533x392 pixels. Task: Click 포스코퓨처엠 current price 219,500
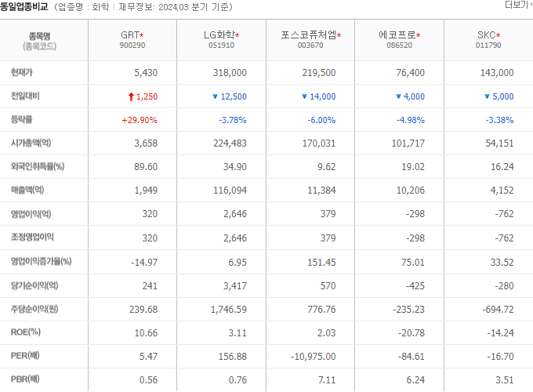(x=319, y=73)
